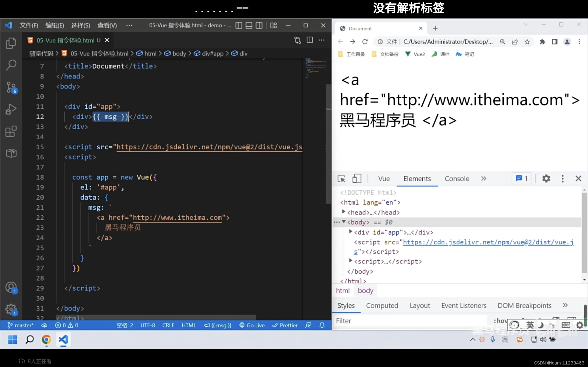This screenshot has height=367, width=588.
Task: Click the DevTools inspect element picker icon
Action: [341, 179]
